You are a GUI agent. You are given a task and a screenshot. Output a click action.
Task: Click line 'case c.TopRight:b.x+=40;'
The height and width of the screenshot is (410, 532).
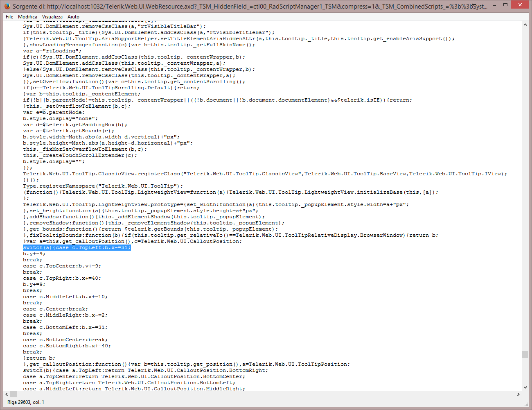(x=62, y=279)
